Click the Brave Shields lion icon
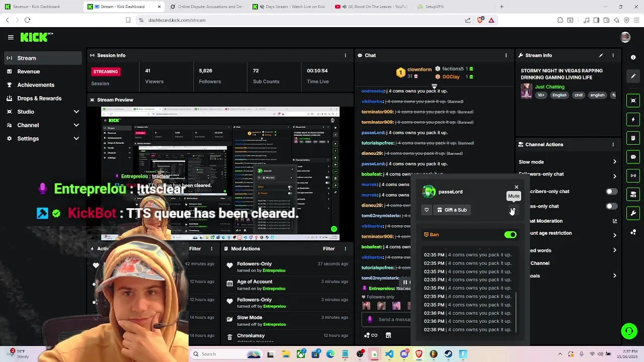The height and width of the screenshot is (362, 644). [480, 20]
